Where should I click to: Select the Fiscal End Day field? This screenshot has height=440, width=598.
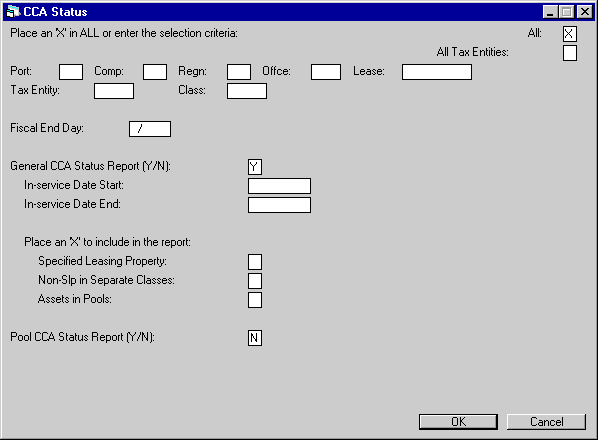150,129
